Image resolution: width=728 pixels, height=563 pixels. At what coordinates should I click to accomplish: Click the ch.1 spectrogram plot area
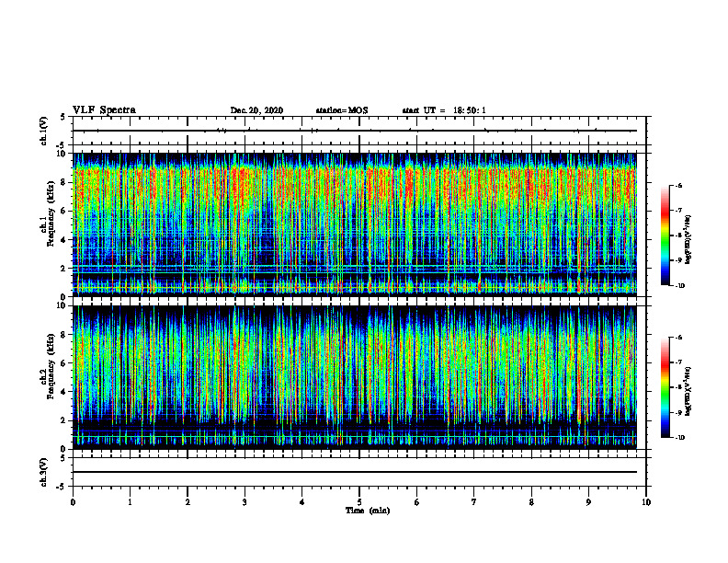click(355, 224)
